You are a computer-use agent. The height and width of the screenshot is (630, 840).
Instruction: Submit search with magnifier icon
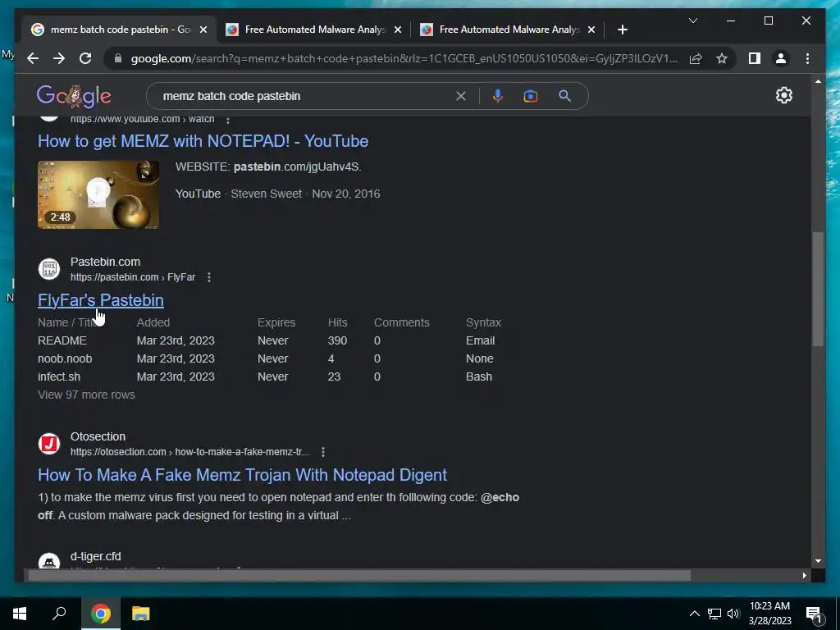coord(564,96)
